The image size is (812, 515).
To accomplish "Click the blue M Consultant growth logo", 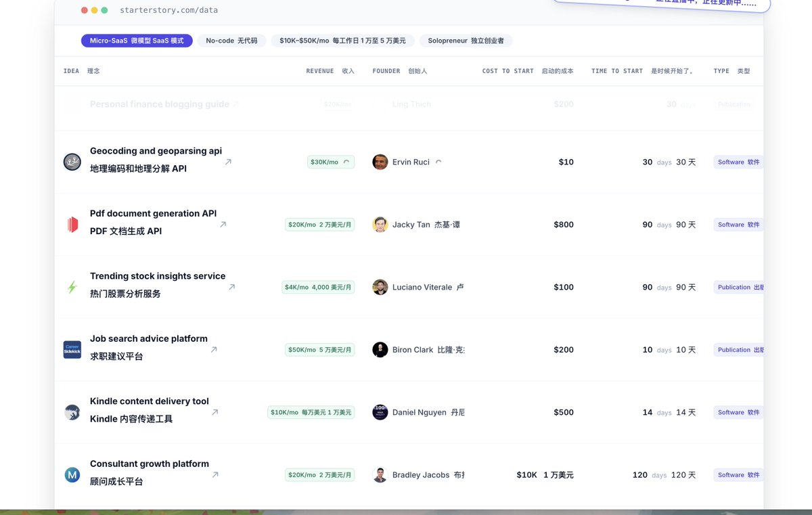I will [x=72, y=475].
